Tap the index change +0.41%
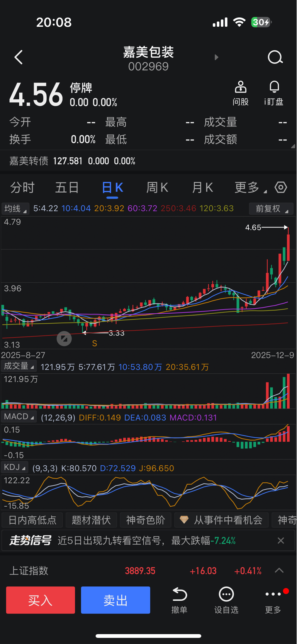Image resolution: width=297 pixels, height=644 pixels. pyautogui.click(x=248, y=571)
